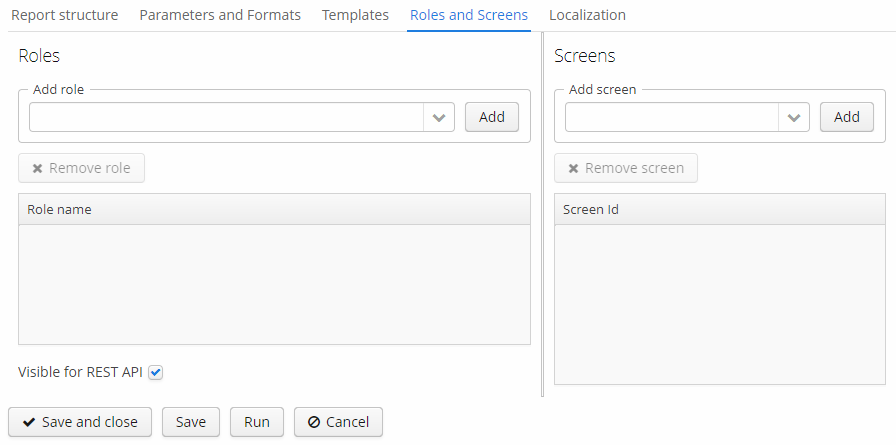Image resolution: width=896 pixels, height=445 pixels.
Task: Expand the Add role dropdown arrow
Action: click(439, 118)
